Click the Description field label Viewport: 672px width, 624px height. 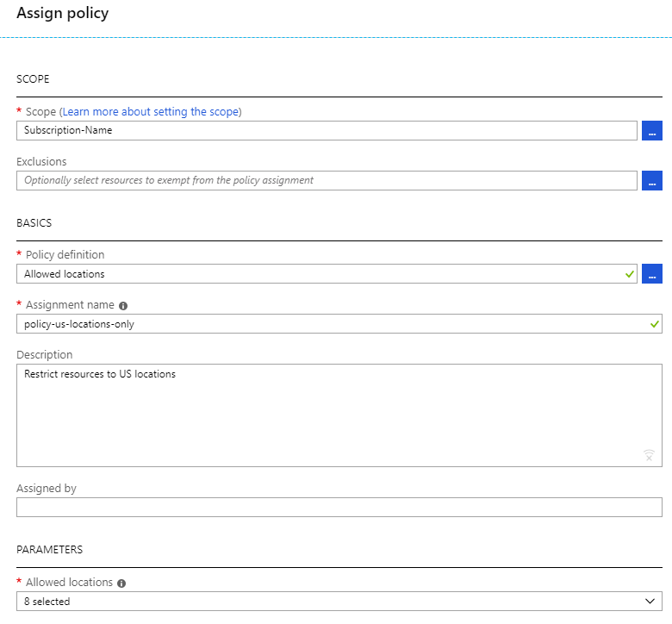[x=45, y=355]
